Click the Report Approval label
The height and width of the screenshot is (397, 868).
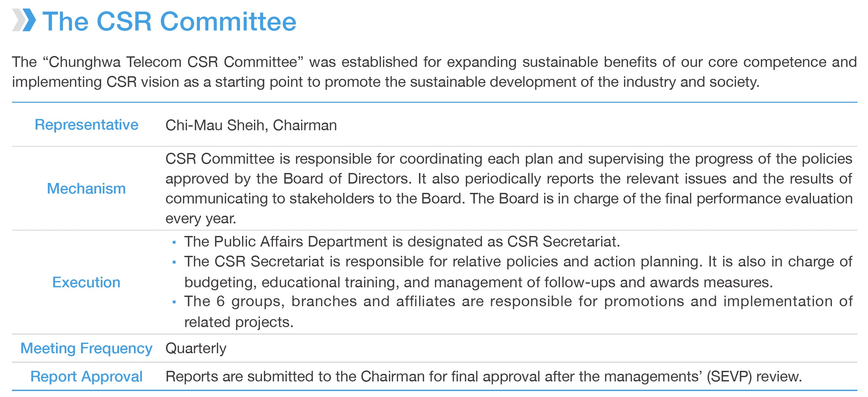(86, 376)
